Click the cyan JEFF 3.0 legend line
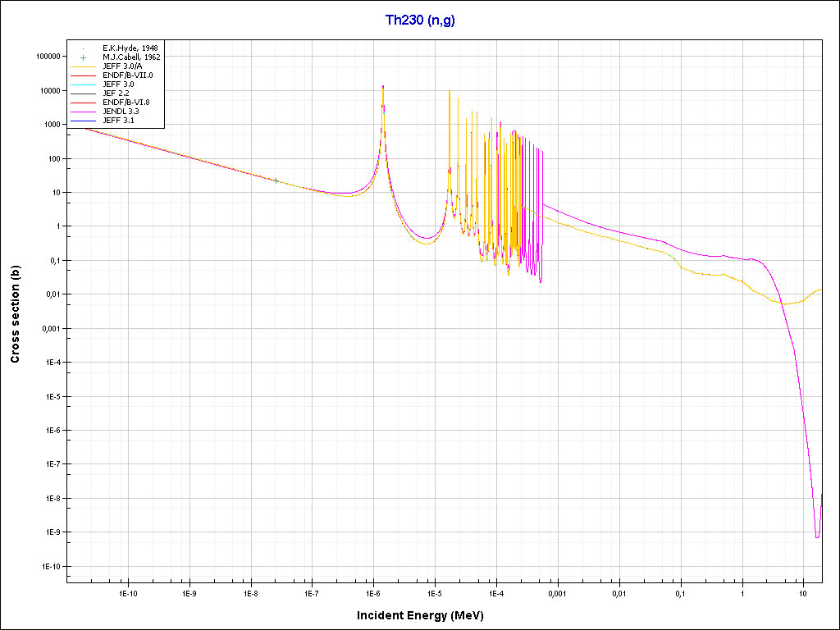Screen dimensions: 840x630 (x=83, y=84)
